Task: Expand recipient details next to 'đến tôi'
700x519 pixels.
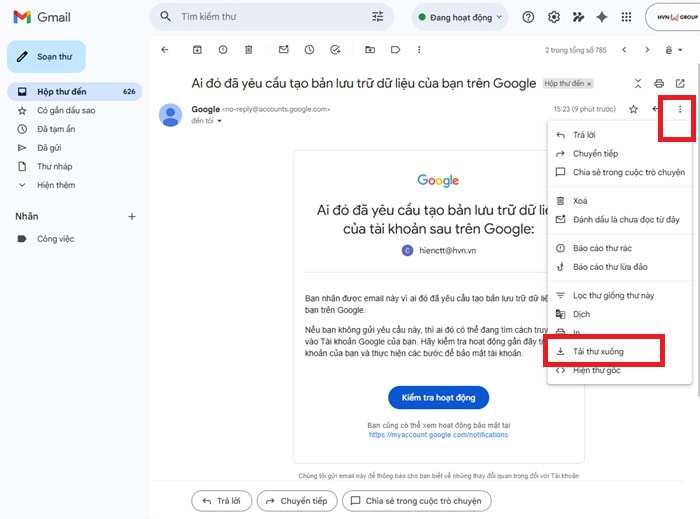Action: pyautogui.click(x=219, y=121)
